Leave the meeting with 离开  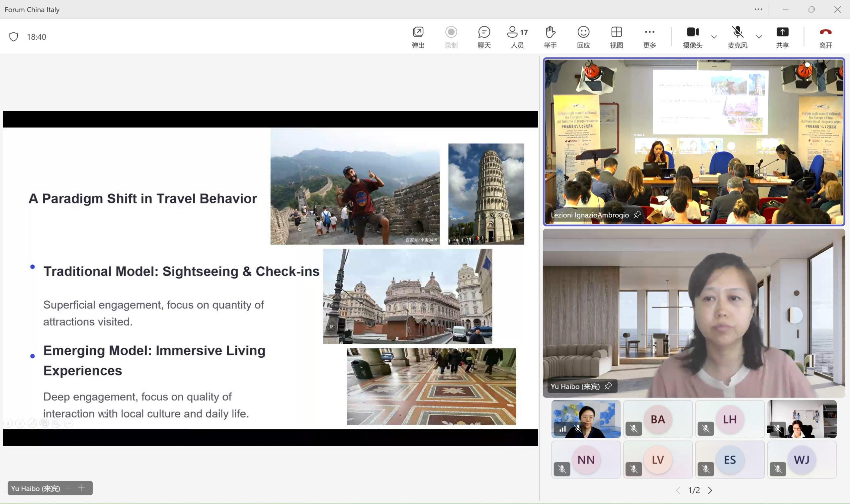(825, 37)
